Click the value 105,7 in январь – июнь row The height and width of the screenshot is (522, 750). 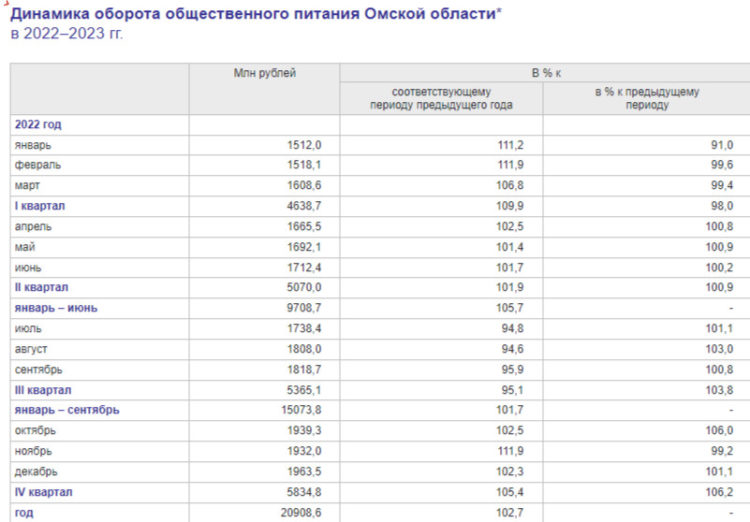[509, 308]
